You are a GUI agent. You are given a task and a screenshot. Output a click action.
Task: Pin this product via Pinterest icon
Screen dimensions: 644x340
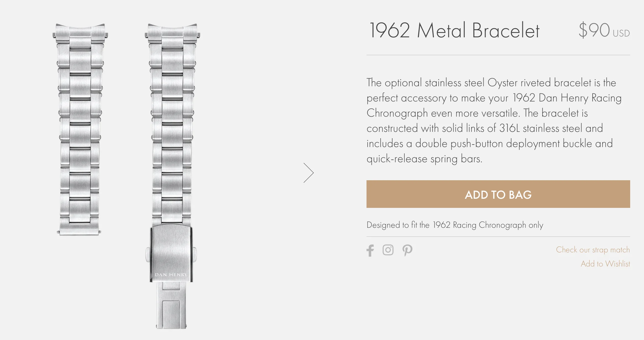click(407, 250)
